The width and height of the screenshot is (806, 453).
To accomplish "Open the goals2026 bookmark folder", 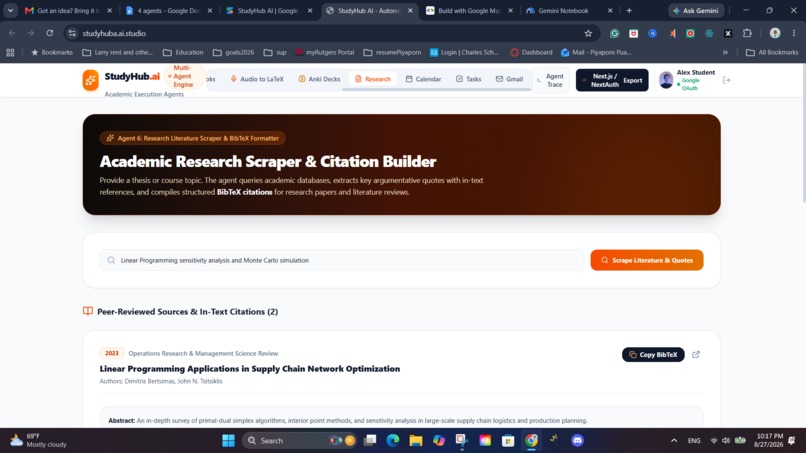I will pyautogui.click(x=233, y=52).
